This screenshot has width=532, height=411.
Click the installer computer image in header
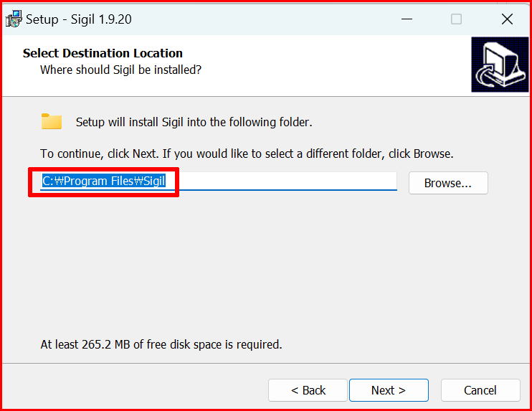(500, 65)
